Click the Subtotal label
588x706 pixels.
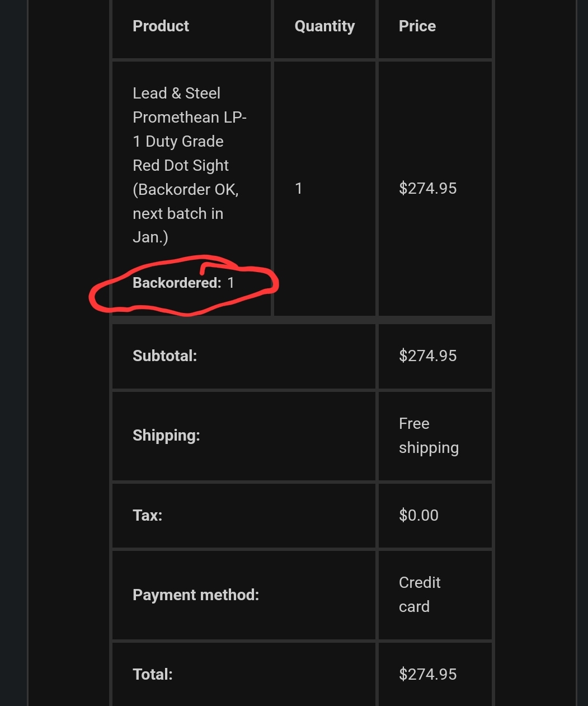(164, 356)
